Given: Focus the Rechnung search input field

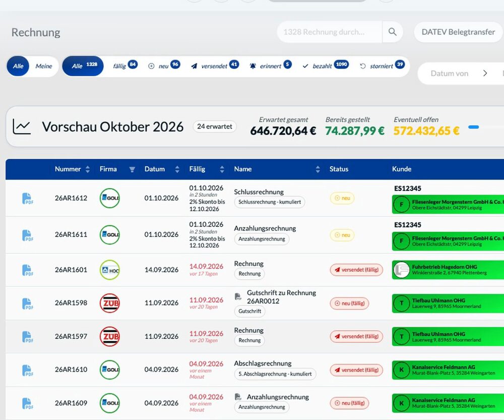Looking at the screenshot, I should [330, 32].
